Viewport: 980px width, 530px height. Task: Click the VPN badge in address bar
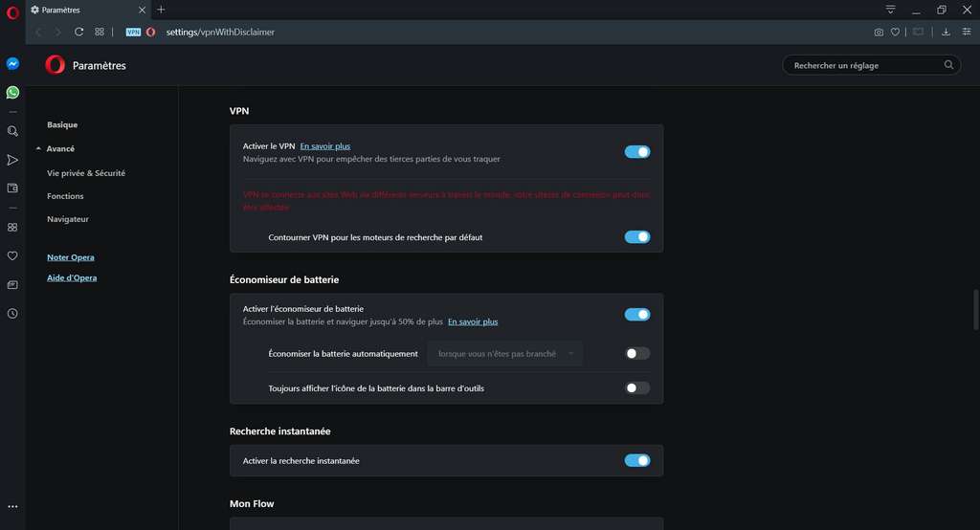coord(133,32)
